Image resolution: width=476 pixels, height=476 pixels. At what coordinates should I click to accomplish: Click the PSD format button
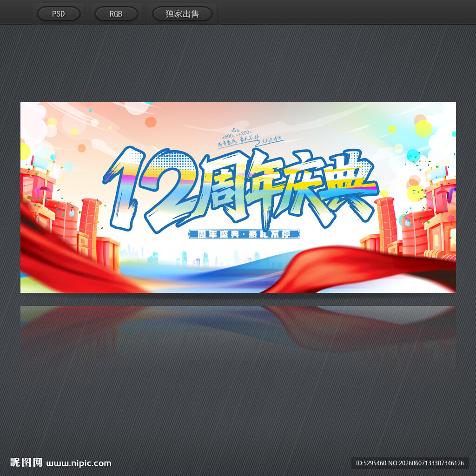tap(59, 14)
